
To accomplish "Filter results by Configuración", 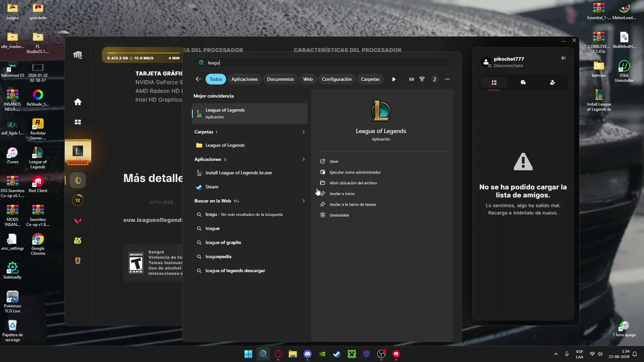I will 337,79.
